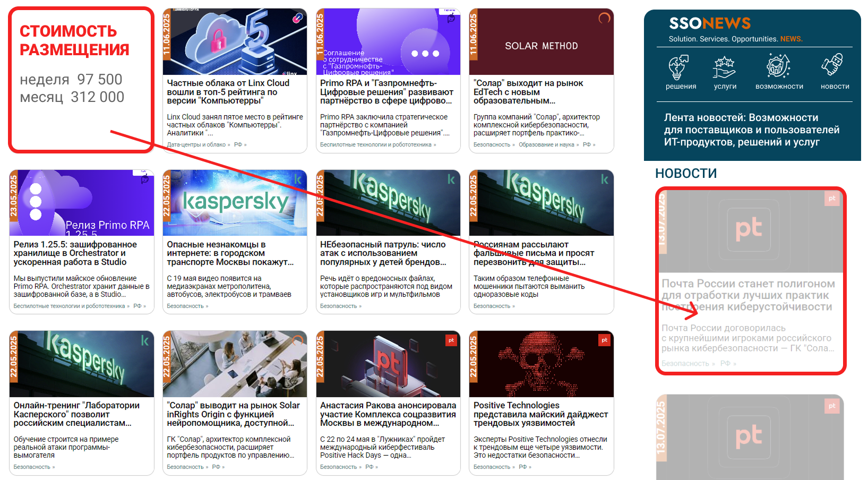The height and width of the screenshot is (480, 868).
Task: Open the Соглашение о сотрудничестве purple thumbnail
Action: [x=388, y=42]
